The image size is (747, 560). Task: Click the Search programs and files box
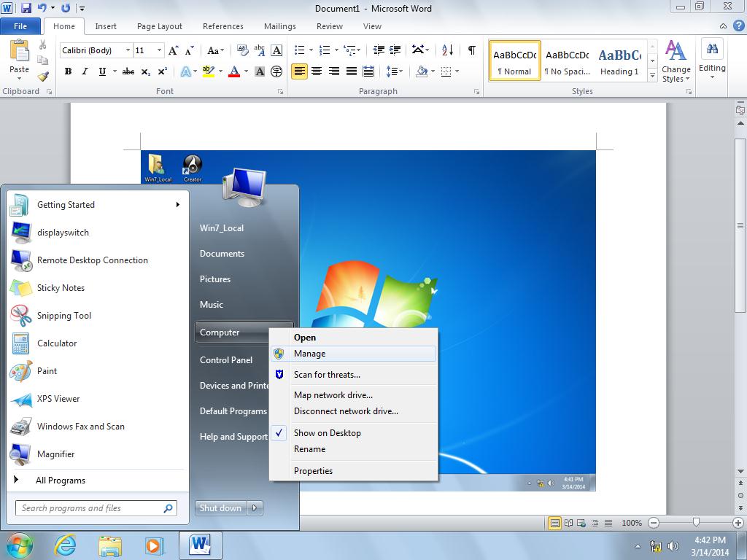(89, 508)
